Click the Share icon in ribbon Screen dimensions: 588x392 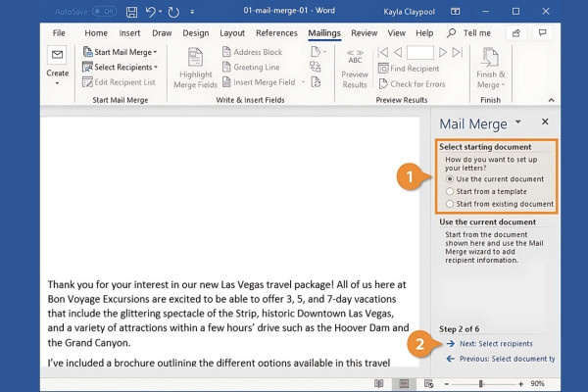pos(516,33)
